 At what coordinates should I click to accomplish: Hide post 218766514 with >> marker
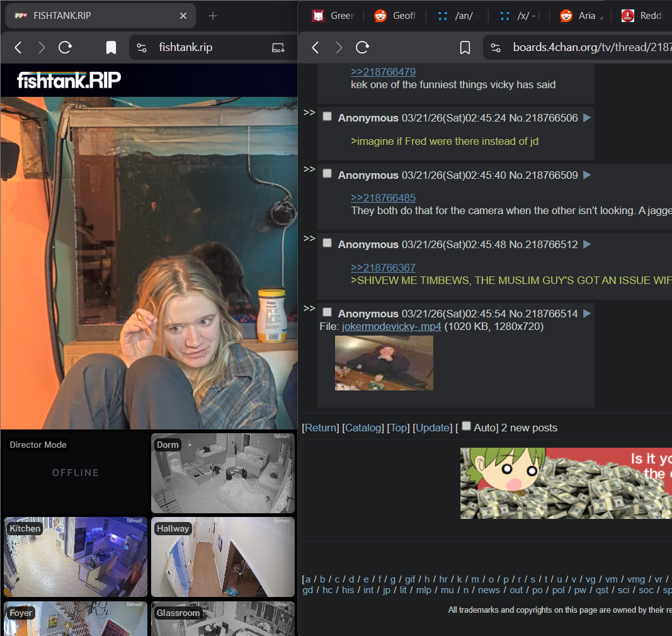pos(309,309)
